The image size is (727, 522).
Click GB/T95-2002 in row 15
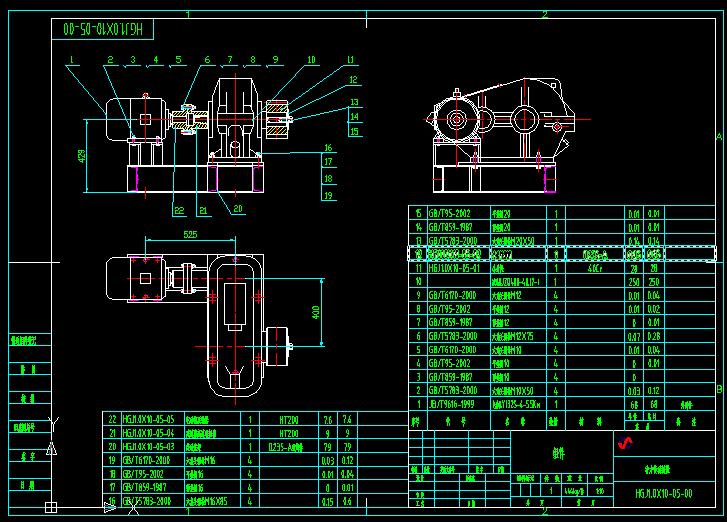[449, 213]
